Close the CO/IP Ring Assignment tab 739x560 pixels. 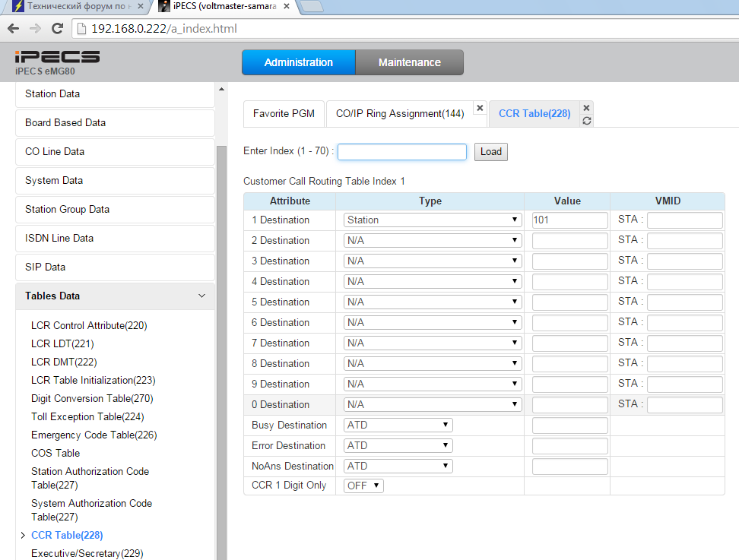480,108
